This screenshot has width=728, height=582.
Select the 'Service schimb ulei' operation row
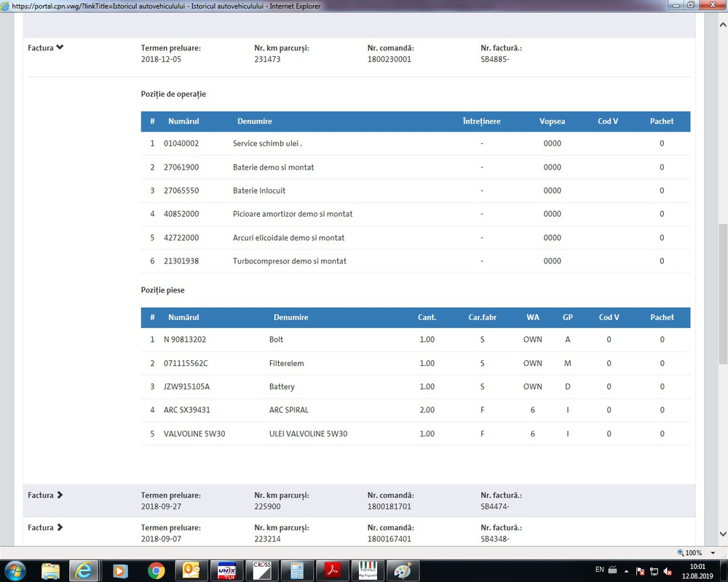click(x=416, y=143)
